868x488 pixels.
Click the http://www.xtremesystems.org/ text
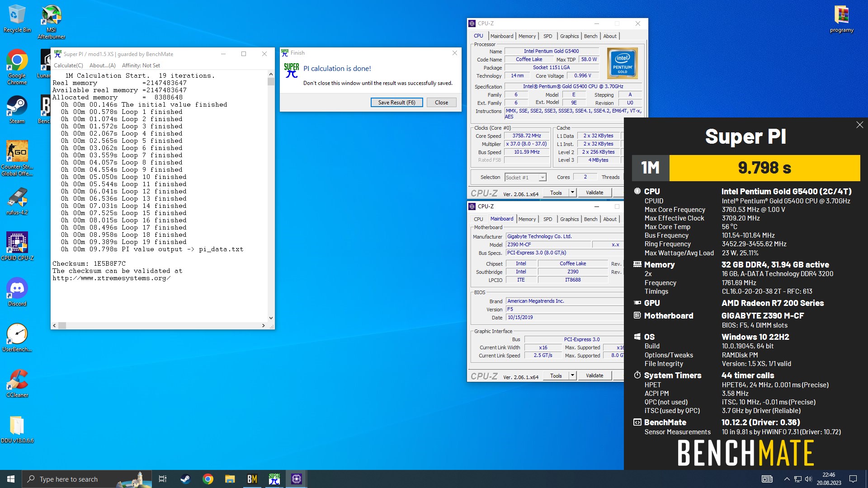click(111, 278)
